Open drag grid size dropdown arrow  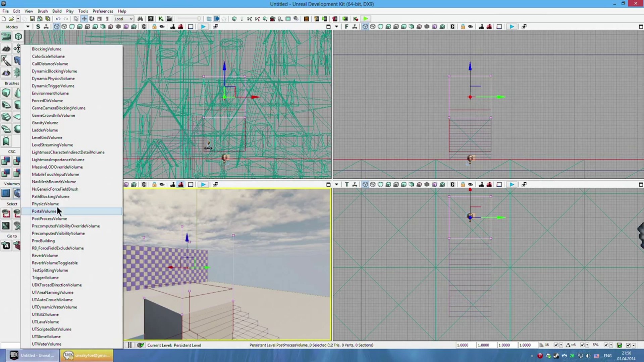tap(561, 345)
